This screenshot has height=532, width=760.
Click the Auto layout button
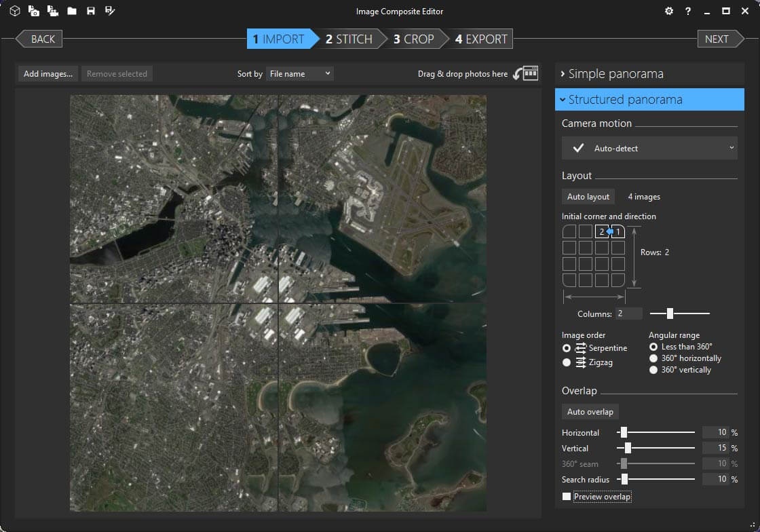tap(588, 196)
